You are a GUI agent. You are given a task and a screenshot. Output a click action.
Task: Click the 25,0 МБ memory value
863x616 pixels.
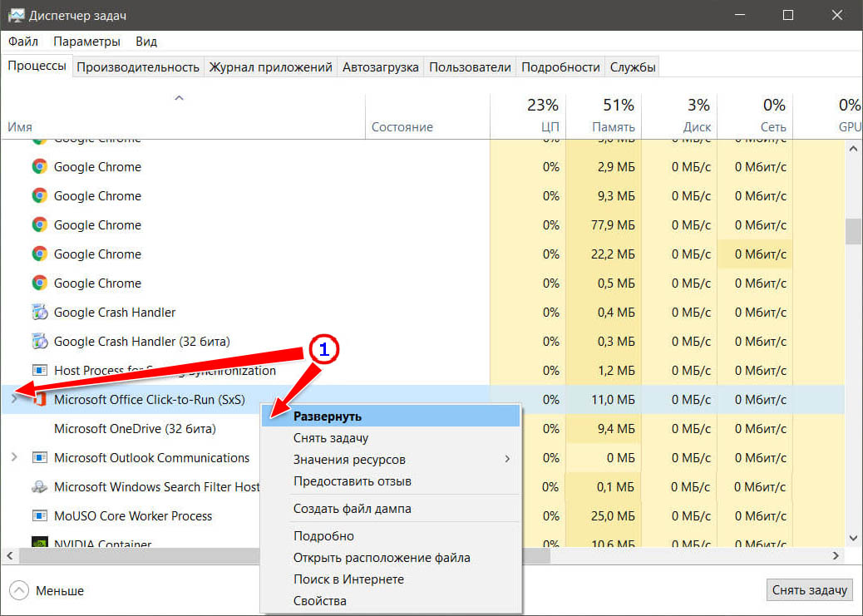[613, 515]
